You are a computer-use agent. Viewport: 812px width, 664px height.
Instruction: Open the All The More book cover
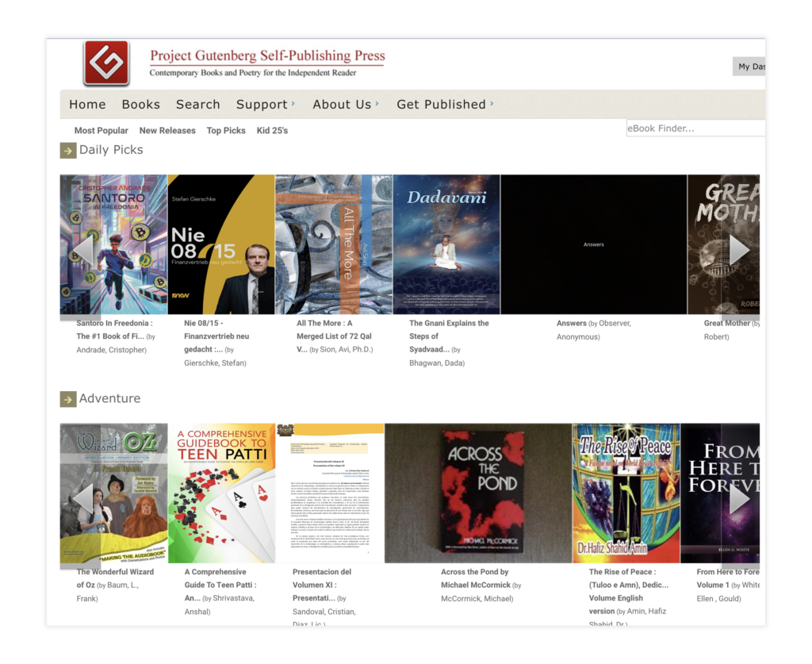pyautogui.click(x=334, y=244)
